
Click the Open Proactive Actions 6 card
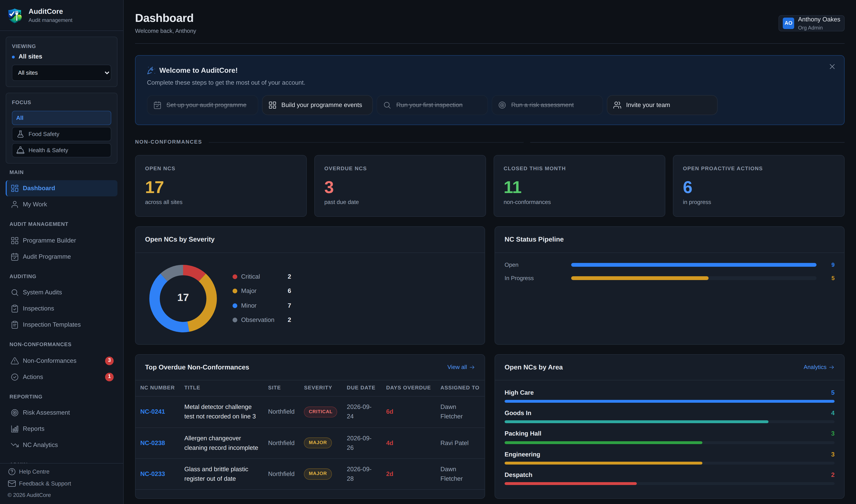point(759,186)
